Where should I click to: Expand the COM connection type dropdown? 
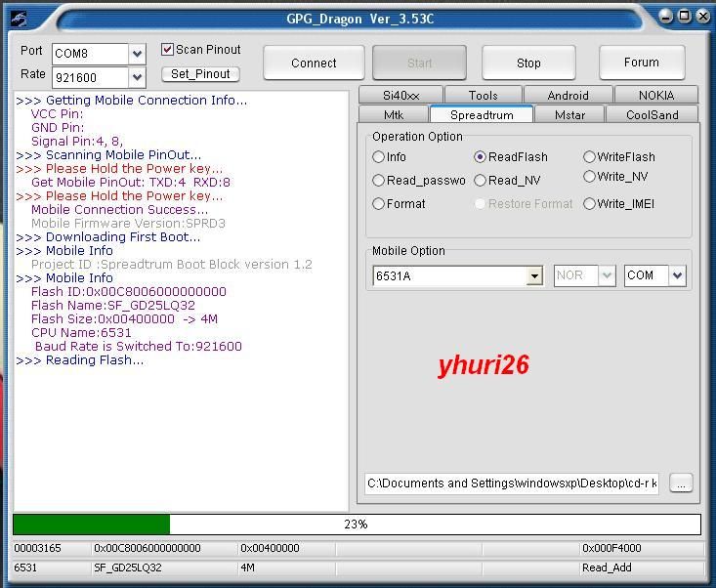pos(677,276)
